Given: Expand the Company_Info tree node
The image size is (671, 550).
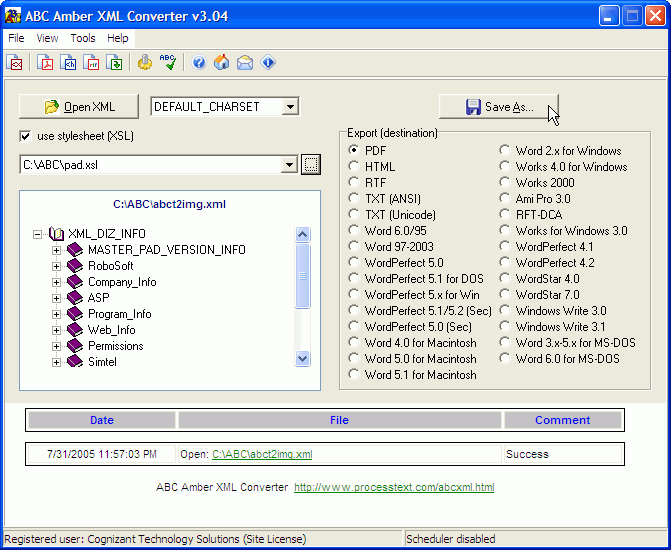Looking at the screenshot, I should (x=56, y=282).
